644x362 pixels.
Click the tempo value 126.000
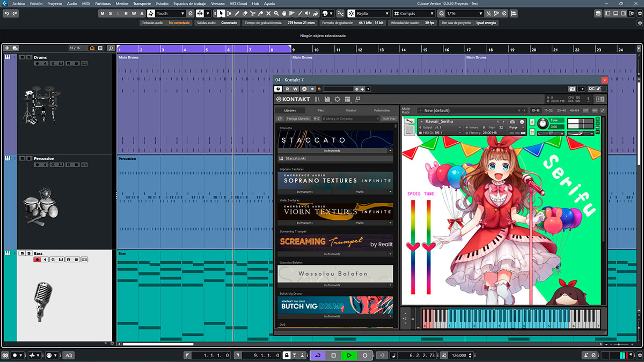pyautogui.click(x=459, y=355)
